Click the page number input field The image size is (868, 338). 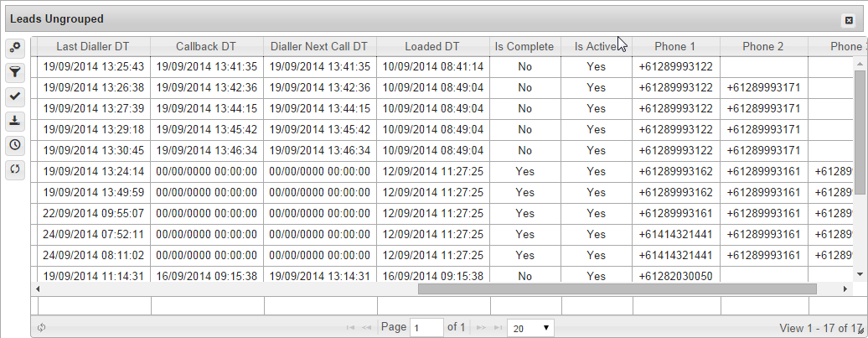pos(426,328)
